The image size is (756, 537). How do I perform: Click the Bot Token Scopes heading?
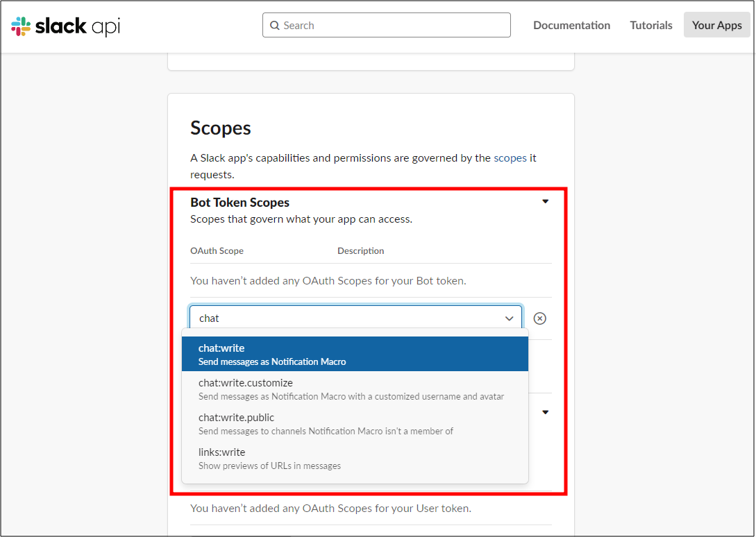[240, 203]
